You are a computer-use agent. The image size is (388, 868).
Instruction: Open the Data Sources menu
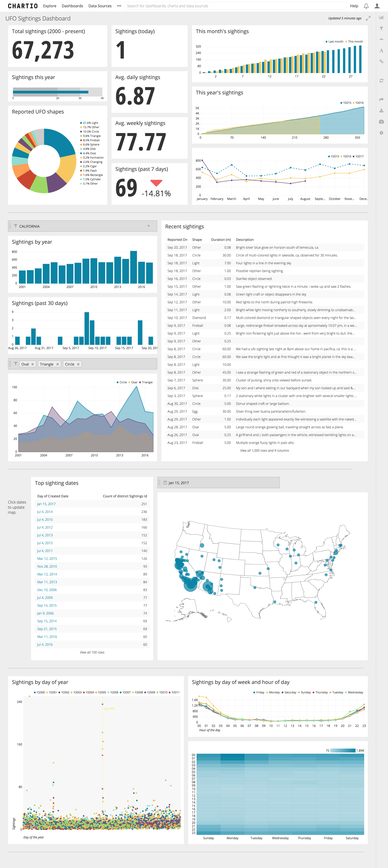[100, 6]
